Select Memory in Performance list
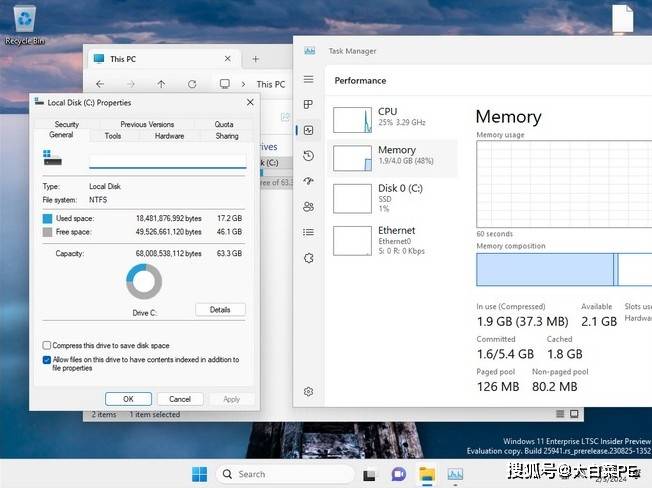 pos(393,158)
